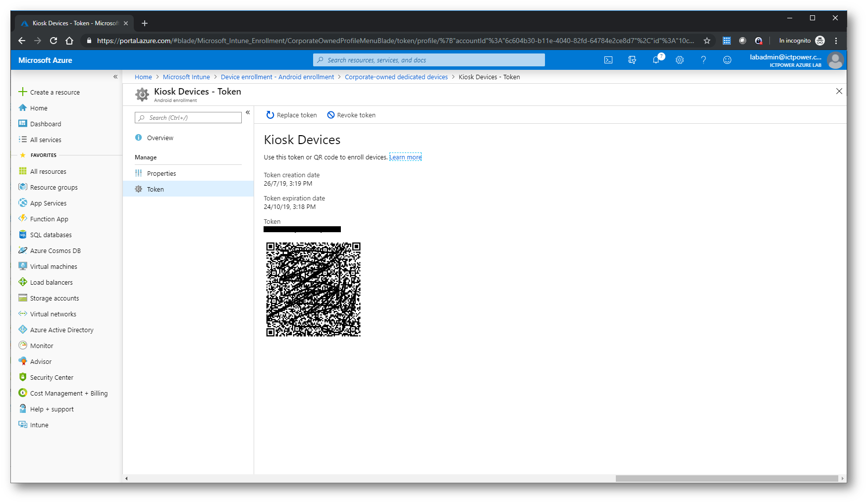Image resolution: width=868 pixels, height=504 pixels.
Task: Open All services list
Action: click(46, 140)
